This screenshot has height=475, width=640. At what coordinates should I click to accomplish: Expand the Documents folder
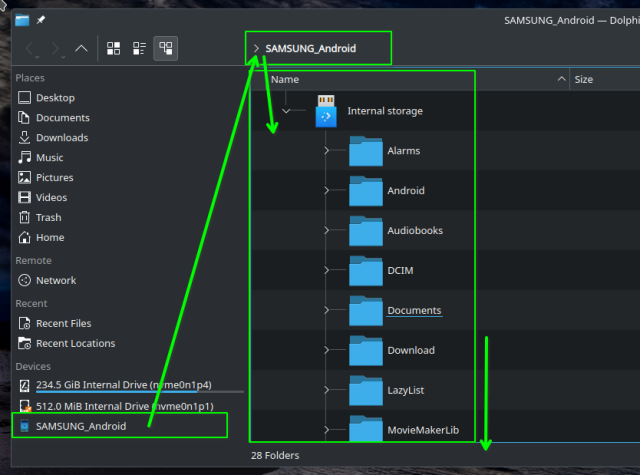(x=326, y=311)
